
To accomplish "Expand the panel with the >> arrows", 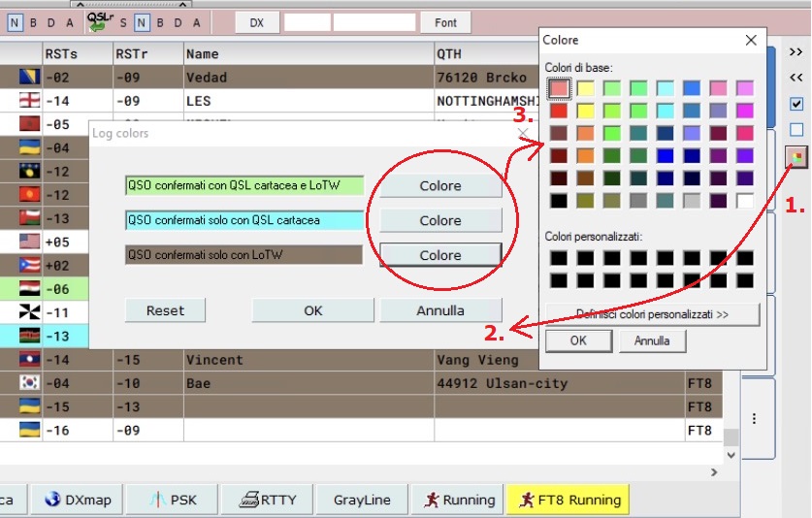I will 796,51.
